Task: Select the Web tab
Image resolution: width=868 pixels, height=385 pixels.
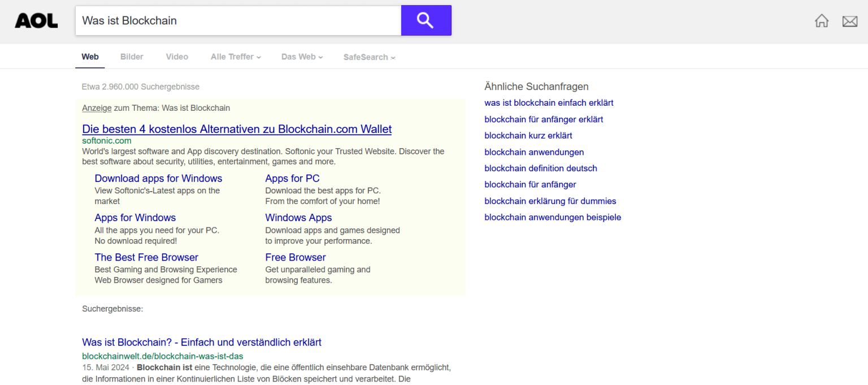Action: (x=90, y=57)
